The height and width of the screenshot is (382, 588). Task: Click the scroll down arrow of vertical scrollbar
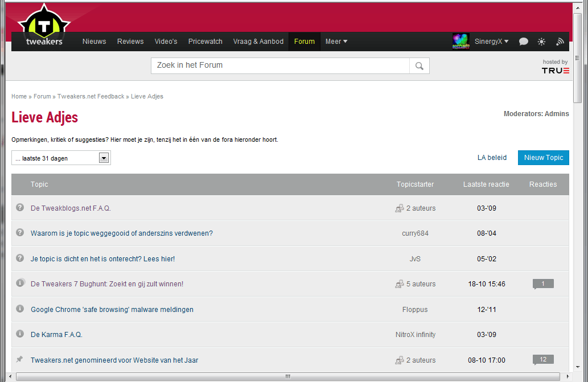click(x=578, y=367)
